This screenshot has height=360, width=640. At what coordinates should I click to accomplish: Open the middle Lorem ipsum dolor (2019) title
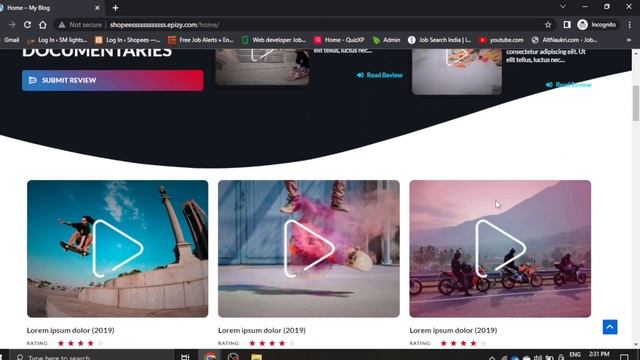[x=262, y=330]
